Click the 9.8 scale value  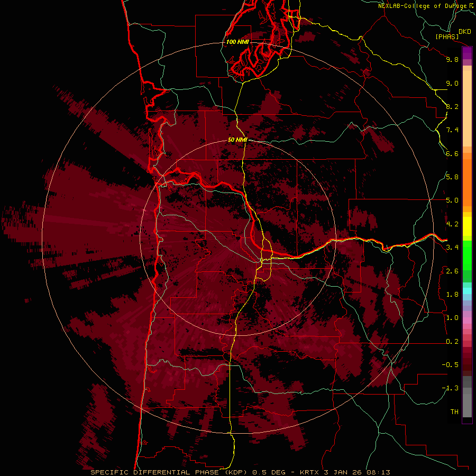point(452,59)
